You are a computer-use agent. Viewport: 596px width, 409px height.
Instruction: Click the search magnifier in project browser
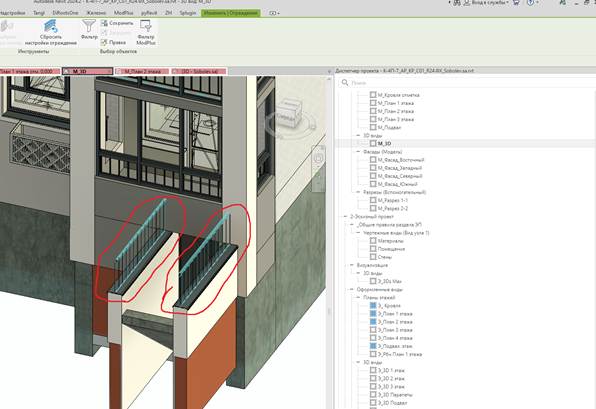coord(345,82)
